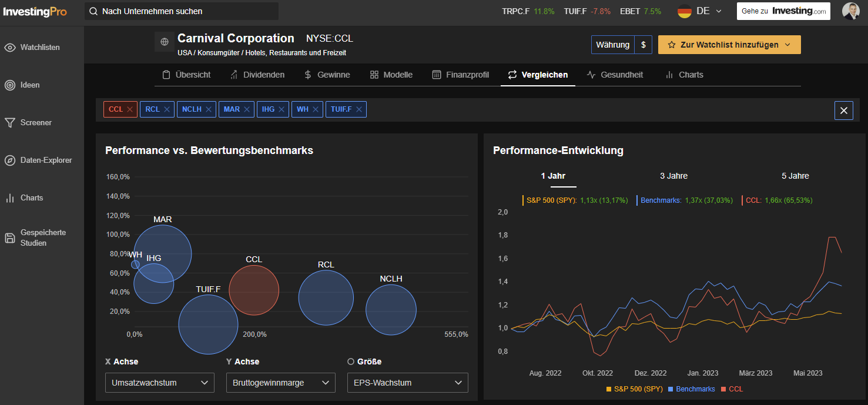Remove CCL ticker chip via its X
Image resolution: width=868 pixels, height=405 pixels.
130,109
